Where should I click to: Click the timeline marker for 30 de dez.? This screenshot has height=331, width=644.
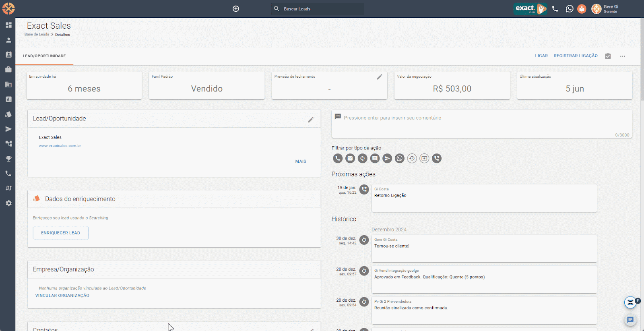[x=364, y=240]
